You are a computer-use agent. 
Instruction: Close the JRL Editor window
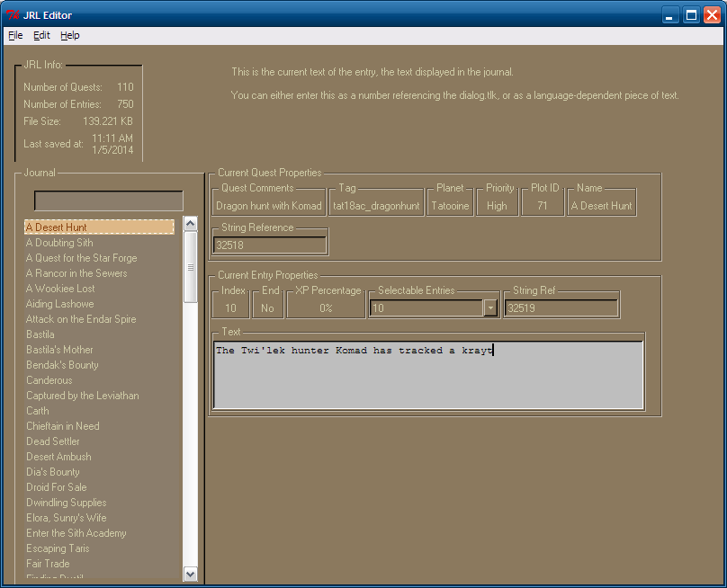point(712,15)
